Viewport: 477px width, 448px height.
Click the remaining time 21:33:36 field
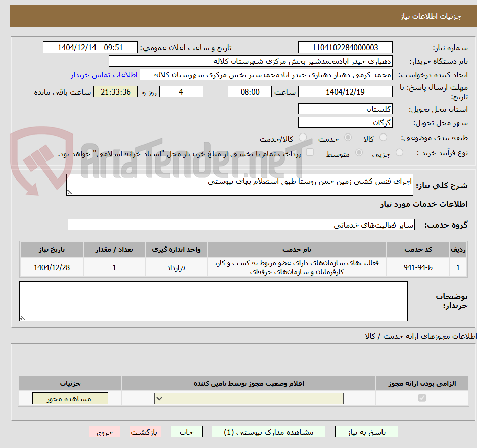(x=116, y=92)
